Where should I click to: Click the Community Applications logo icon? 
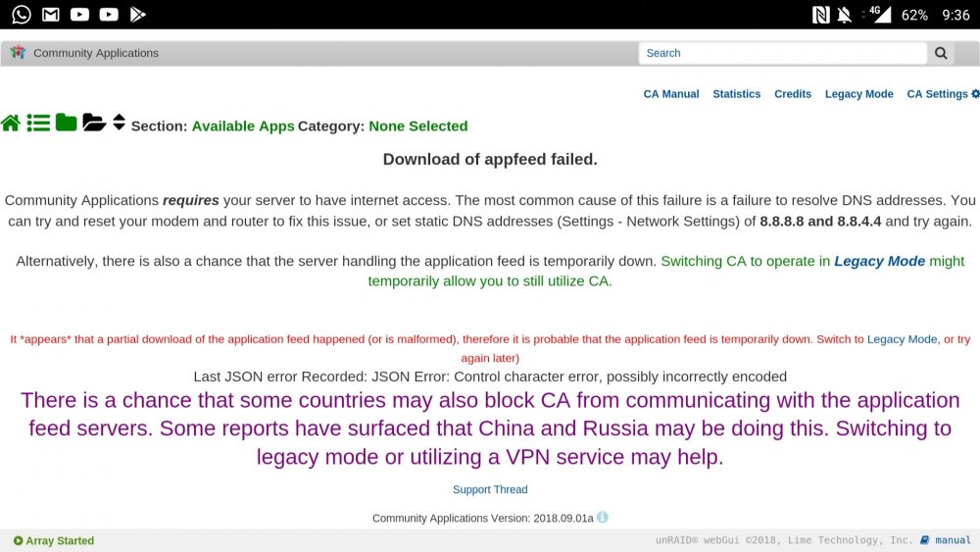tap(18, 53)
